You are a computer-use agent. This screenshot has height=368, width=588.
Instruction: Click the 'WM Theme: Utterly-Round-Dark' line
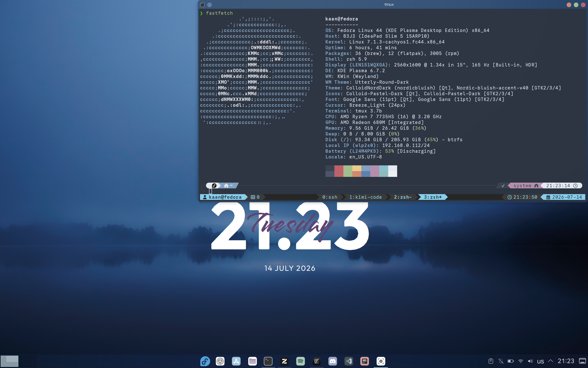(x=367, y=82)
